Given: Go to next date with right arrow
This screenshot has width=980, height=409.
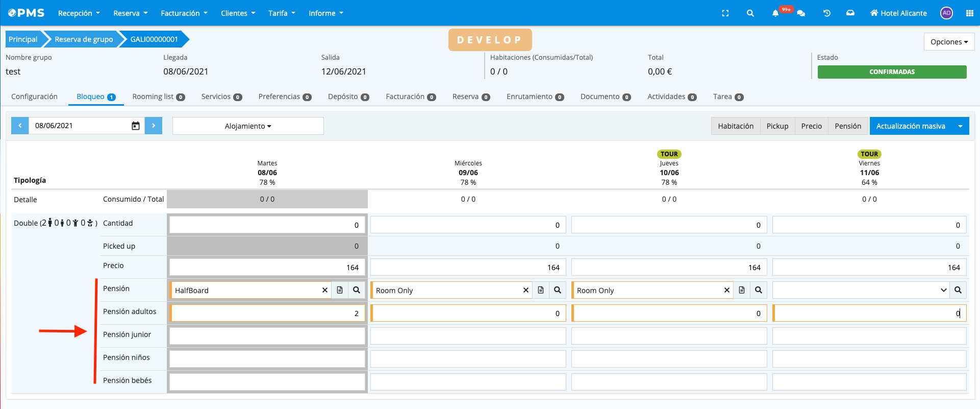Looking at the screenshot, I should coord(153,126).
